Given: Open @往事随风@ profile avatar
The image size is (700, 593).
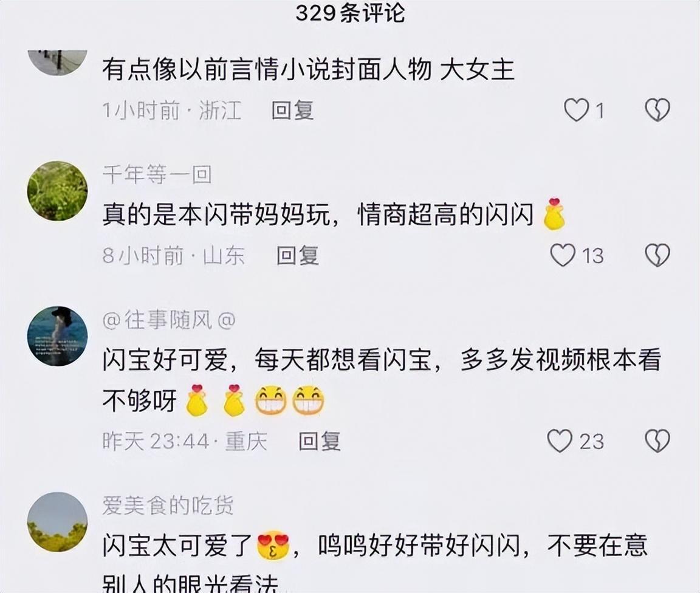Looking at the screenshot, I should coord(58,336).
